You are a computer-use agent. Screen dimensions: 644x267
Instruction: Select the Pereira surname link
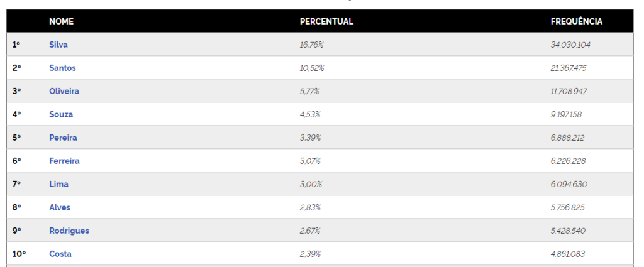pos(63,138)
